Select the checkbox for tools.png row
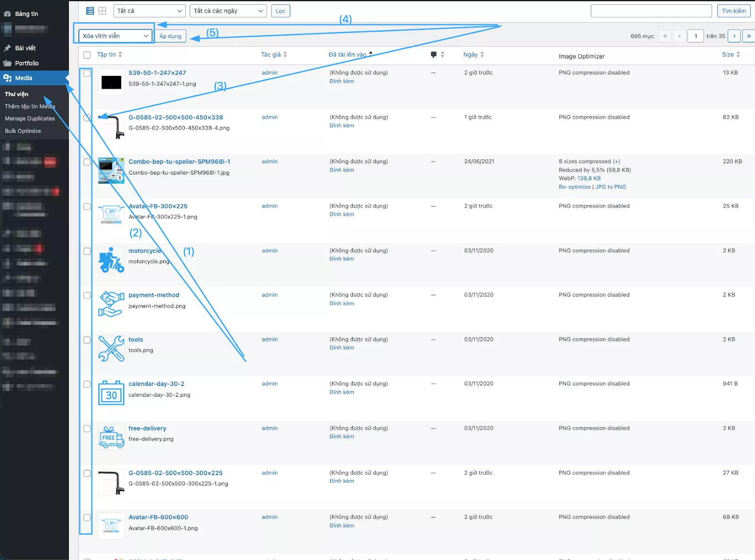The width and height of the screenshot is (755, 560). click(87, 340)
